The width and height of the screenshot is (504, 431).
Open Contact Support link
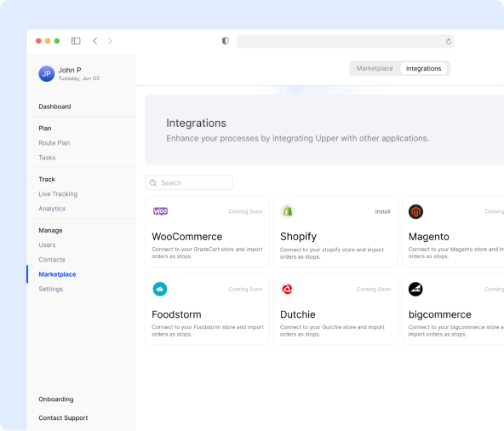(x=63, y=418)
